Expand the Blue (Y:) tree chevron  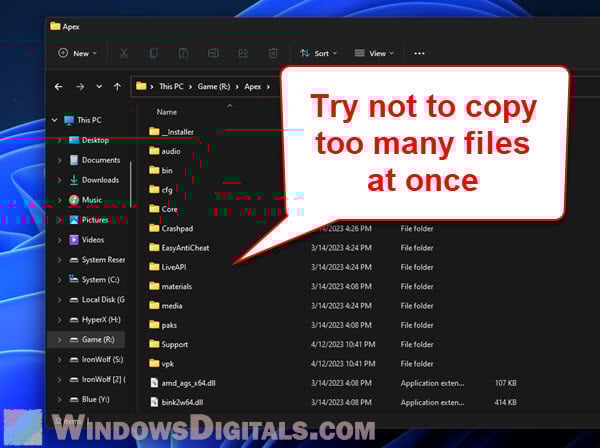point(59,399)
